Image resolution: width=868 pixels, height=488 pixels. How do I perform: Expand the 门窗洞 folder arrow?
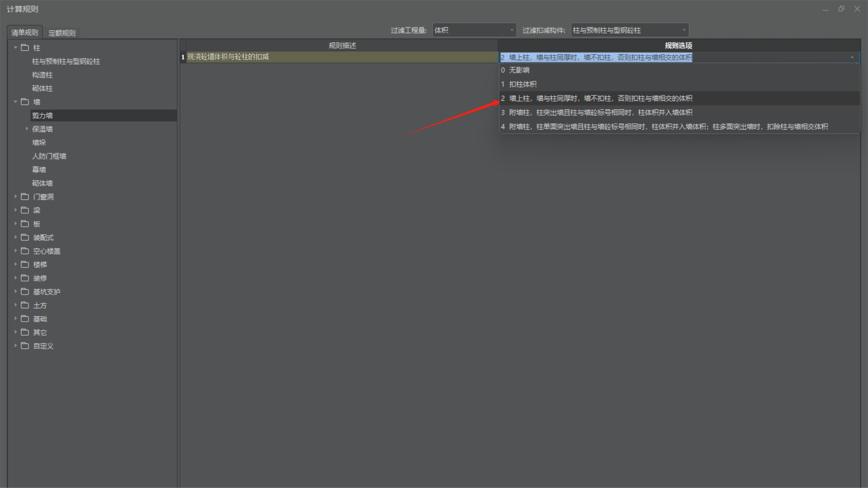15,197
